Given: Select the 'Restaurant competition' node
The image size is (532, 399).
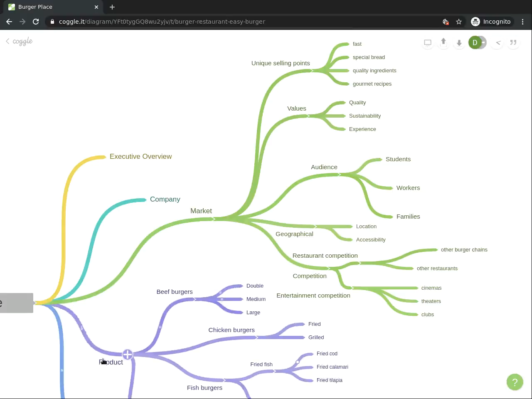Looking at the screenshot, I should 325,256.
